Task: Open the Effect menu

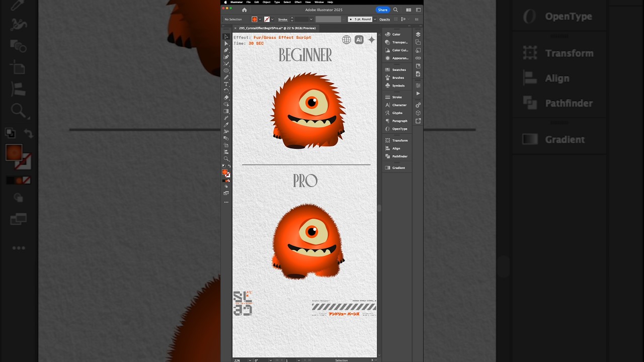Action: tap(298, 2)
